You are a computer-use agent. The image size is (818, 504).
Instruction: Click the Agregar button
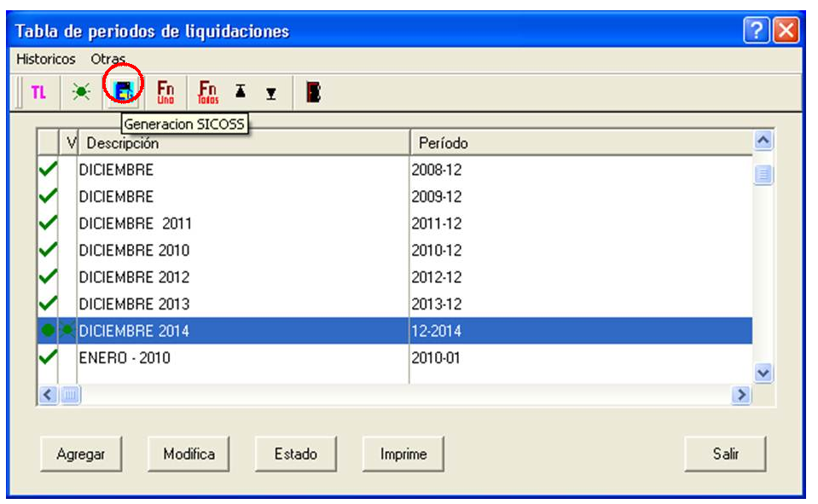(x=81, y=454)
